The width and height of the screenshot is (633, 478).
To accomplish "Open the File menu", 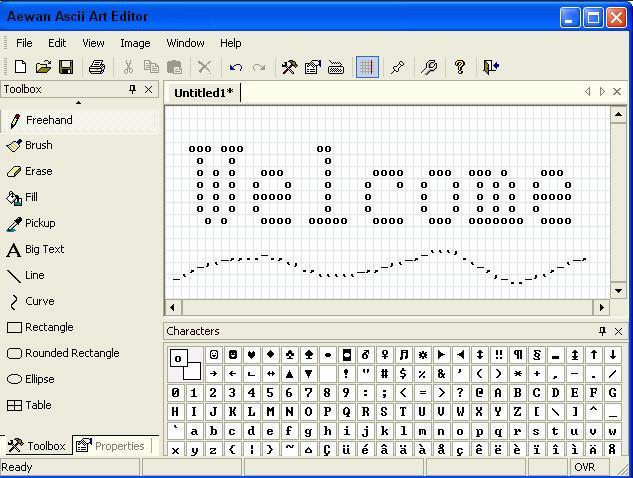I will point(24,43).
